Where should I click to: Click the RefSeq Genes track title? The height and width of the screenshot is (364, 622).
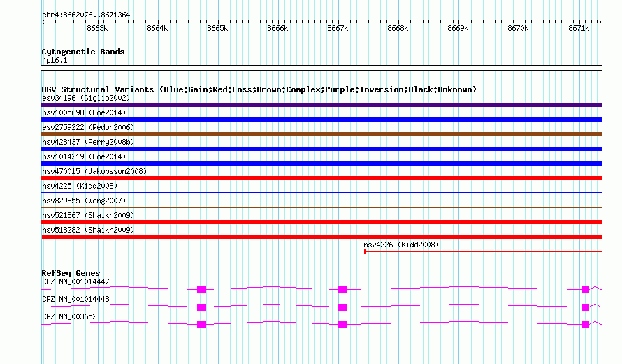point(71,273)
